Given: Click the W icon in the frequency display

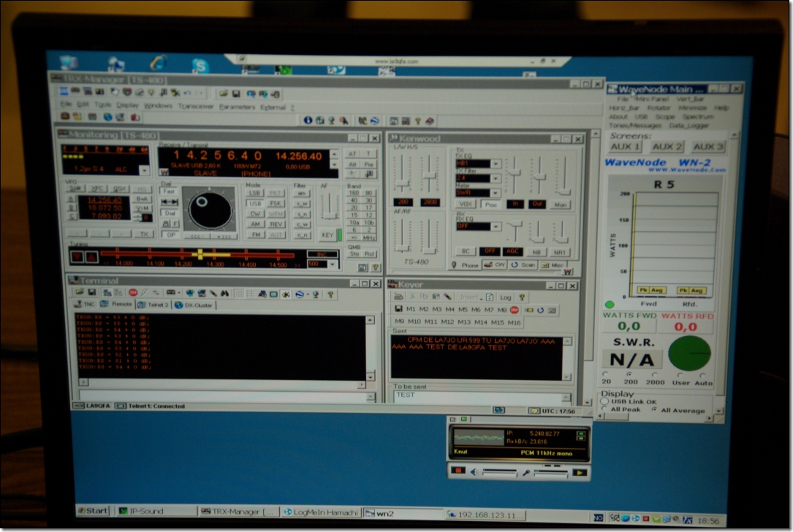Looking at the screenshot, I should (x=164, y=172).
